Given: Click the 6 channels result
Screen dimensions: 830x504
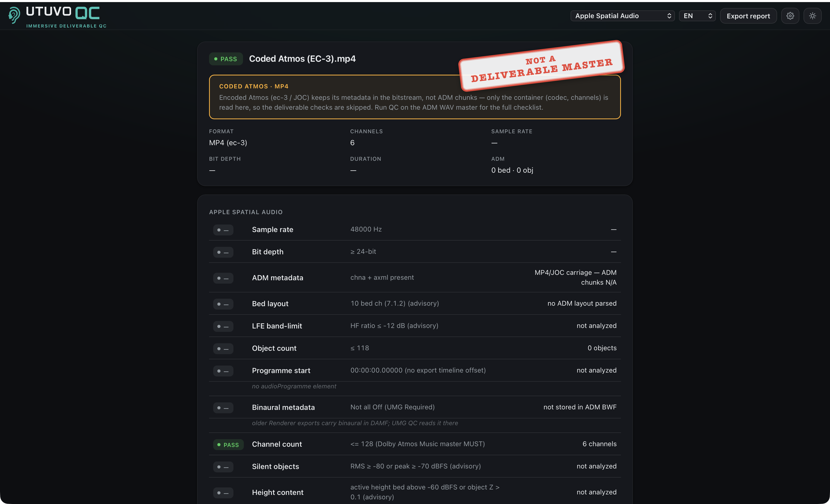Looking at the screenshot, I should click(599, 444).
